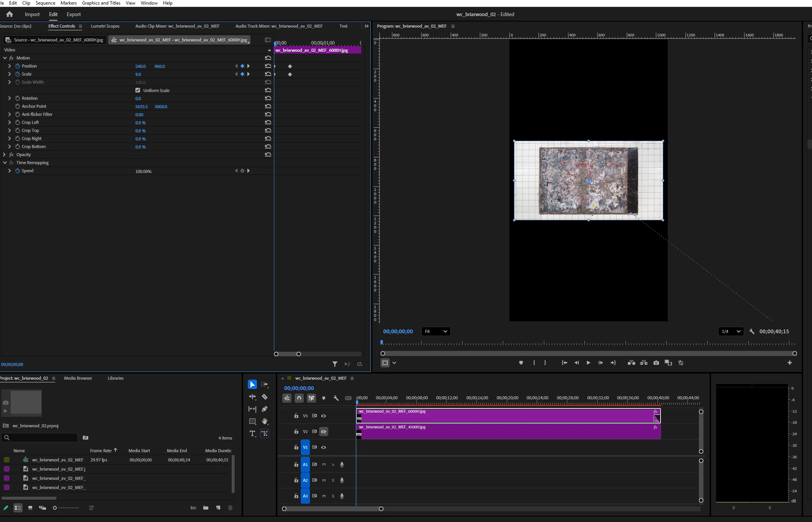
Task: Toggle lock on track V3
Action: tap(296, 416)
